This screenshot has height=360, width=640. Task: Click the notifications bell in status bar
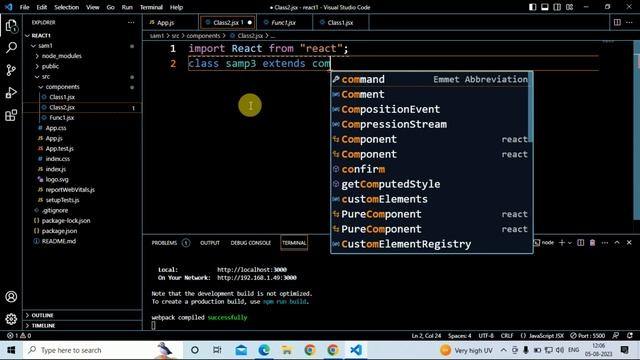coord(630,336)
